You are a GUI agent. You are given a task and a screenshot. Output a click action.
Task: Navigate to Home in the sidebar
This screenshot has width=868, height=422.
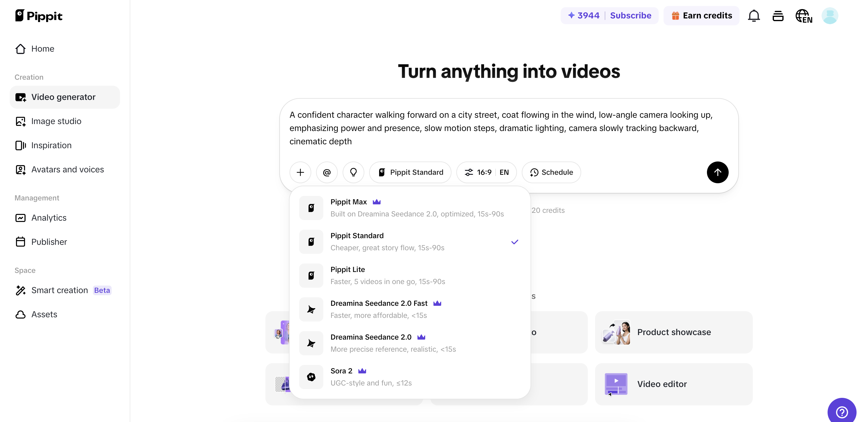[x=43, y=49]
